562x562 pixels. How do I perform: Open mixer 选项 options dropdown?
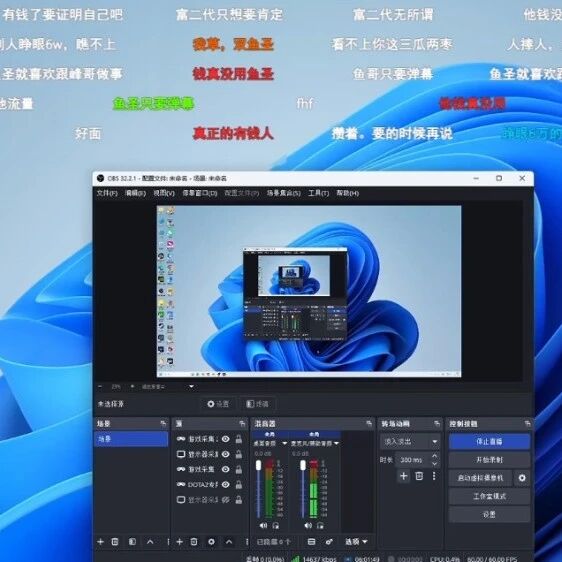(x=356, y=542)
